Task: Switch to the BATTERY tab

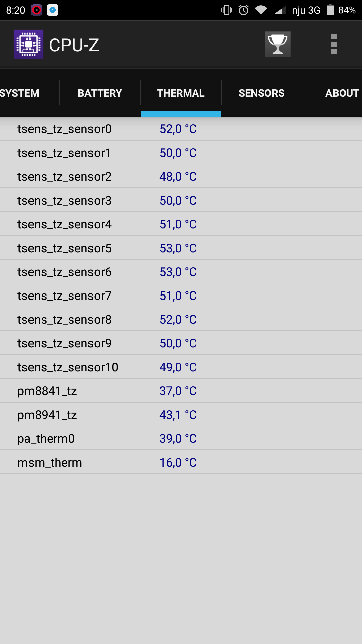Action: coord(100,93)
